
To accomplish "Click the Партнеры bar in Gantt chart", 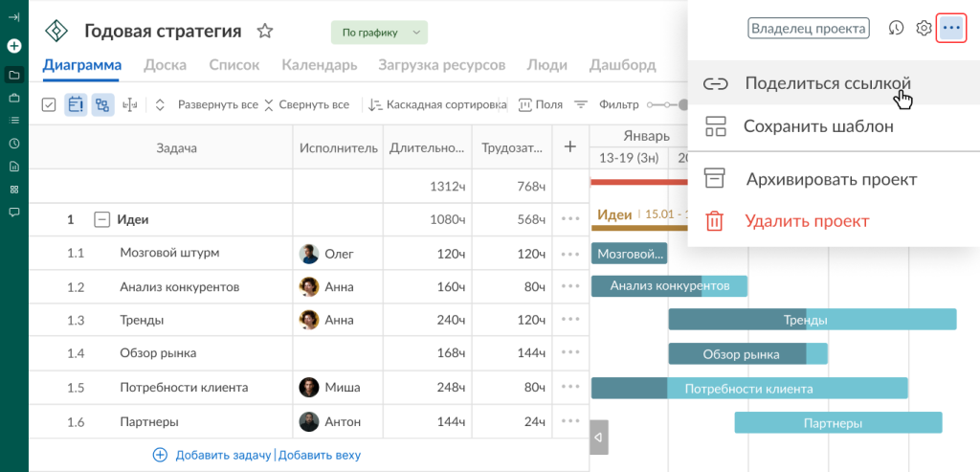I will click(838, 422).
